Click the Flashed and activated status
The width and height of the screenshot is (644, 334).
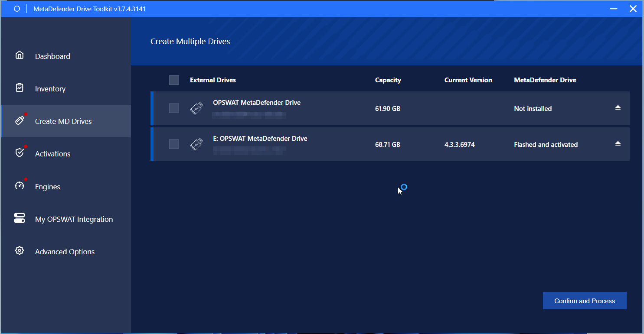546,145
